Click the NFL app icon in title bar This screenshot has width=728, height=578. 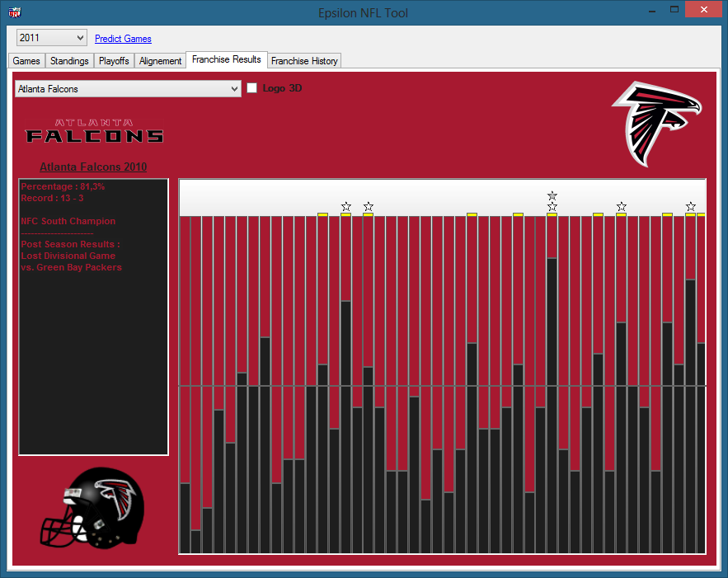click(x=14, y=12)
